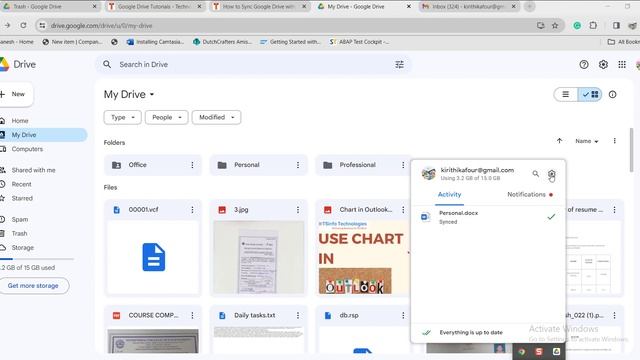Screen dimensions: 640x360
Task: Switch to How to Sync Google Drive tab
Action: tap(259, 7)
